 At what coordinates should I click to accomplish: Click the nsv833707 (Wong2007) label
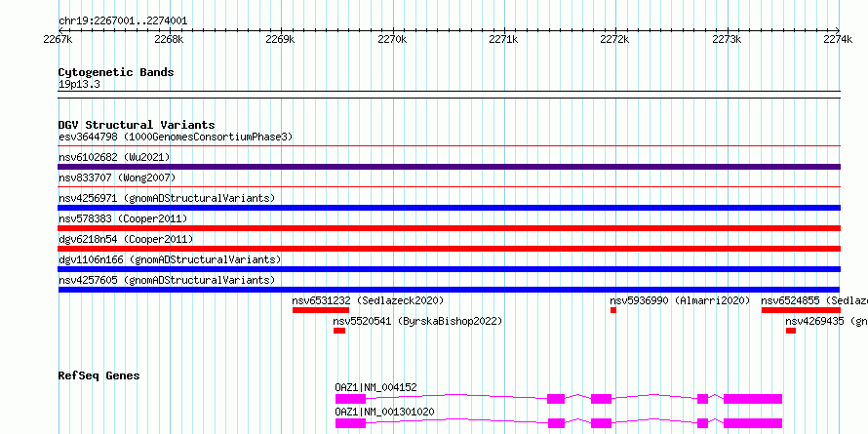pyautogui.click(x=117, y=178)
